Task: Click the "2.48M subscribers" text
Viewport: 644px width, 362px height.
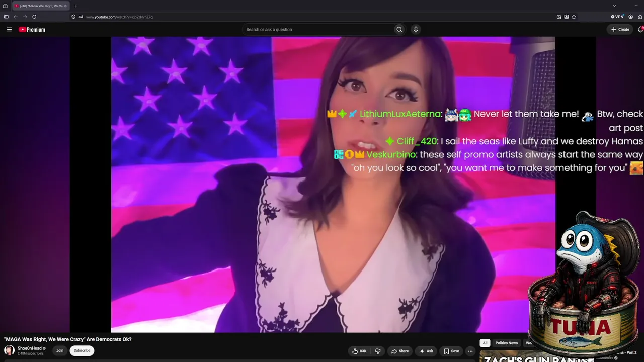Action: (x=31, y=354)
